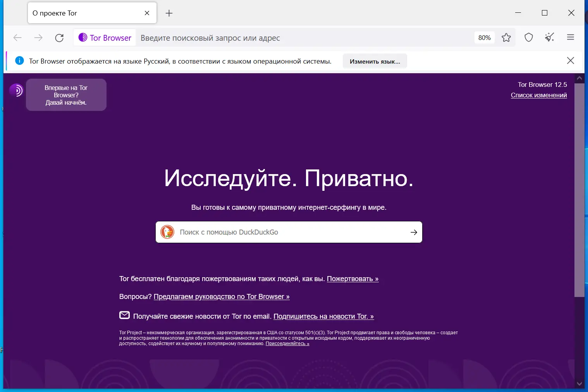The image size is (588, 392).
Task: Bookmark this page with the star icon
Action: pos(506,38)
